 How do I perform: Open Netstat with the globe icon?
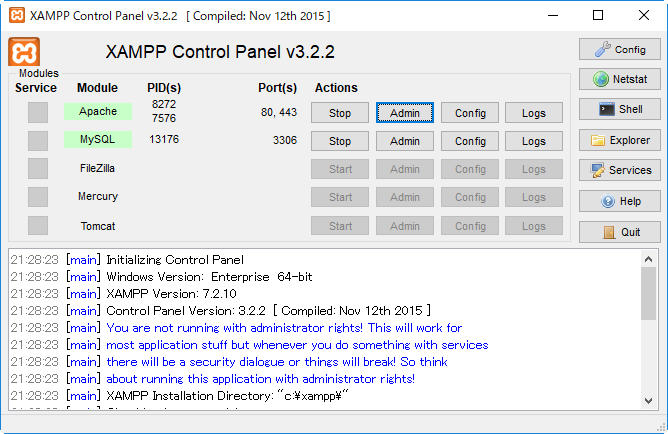click(619, 79)
